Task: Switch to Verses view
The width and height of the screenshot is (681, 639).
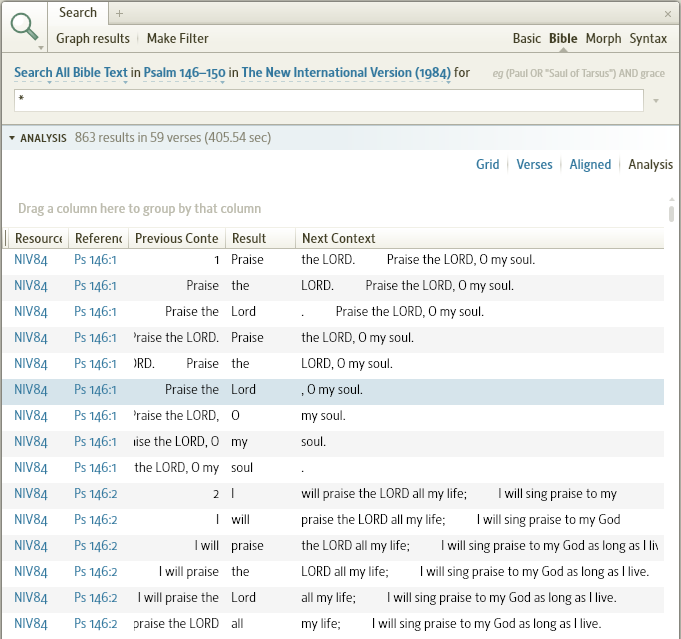Action: [534, 165]
